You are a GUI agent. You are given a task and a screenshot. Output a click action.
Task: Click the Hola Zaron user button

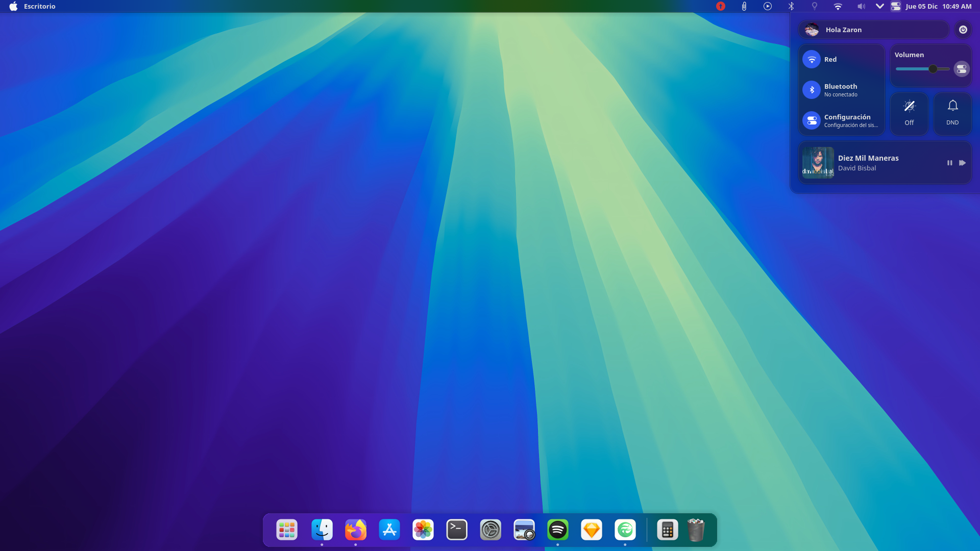[x=874, y=30]
